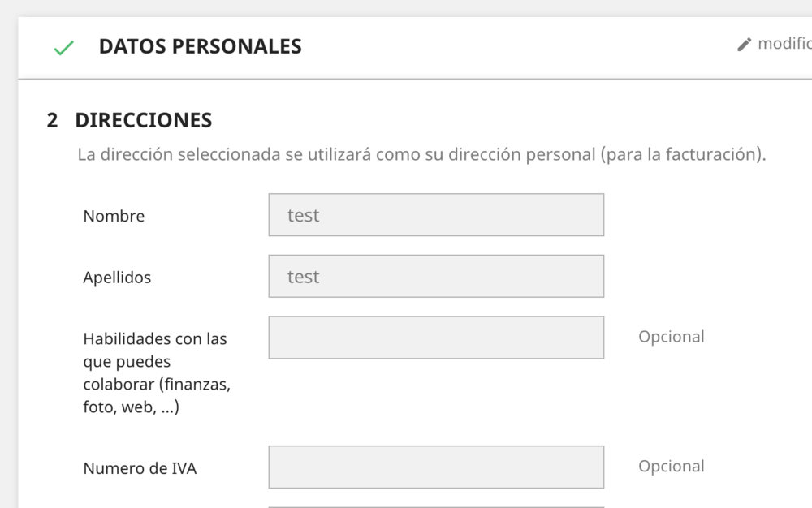The height and width of the screenshot is (508, 812).
Task: Click the Numero de IVA input field
Action: [x=436, y=467]
